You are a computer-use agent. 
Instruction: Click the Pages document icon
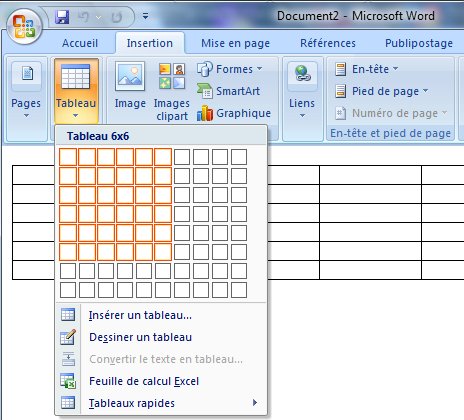pos(27,74)
